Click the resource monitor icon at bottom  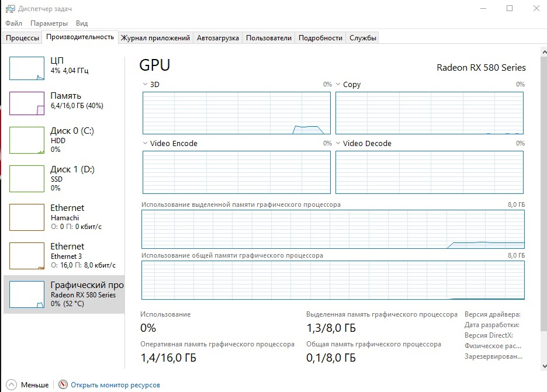point(63,385)
